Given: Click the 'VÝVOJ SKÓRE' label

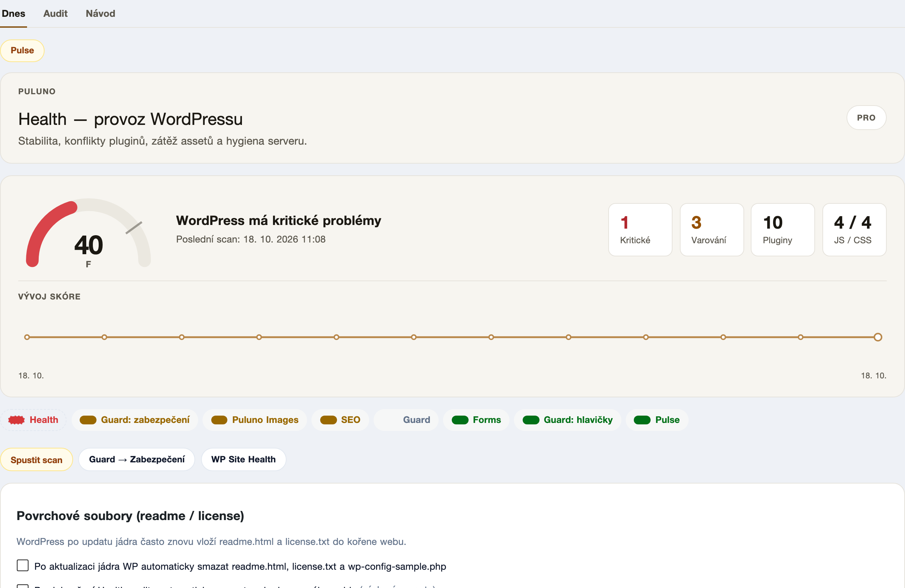Looking at the screenshot, I should 49,297.
